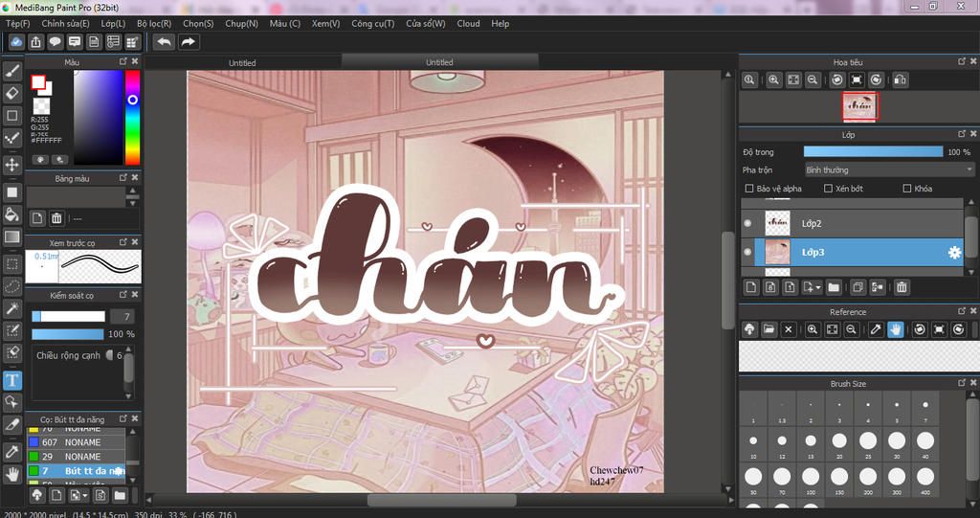Select the Bút tt đa năng brush row
The image size is (980, 518).
coord(76,470)
